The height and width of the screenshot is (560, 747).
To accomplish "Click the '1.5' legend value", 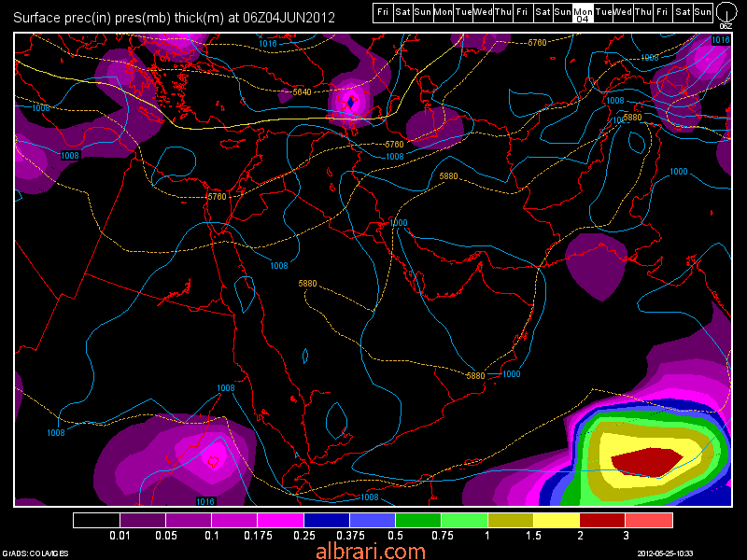I will coord(533,536).
